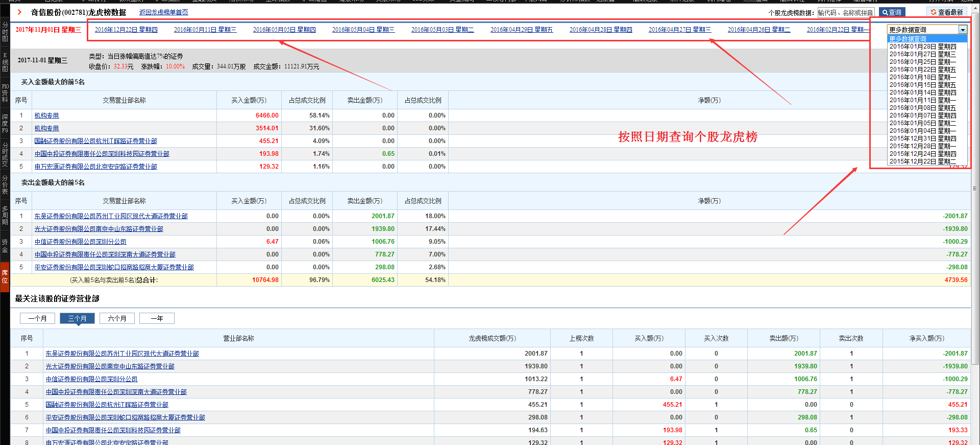Viewport: 980px width, 445px height.
Task: Select the highlighted 更多数据查询 option in the list
Action: pyautogui.click(x=927, y=39)
